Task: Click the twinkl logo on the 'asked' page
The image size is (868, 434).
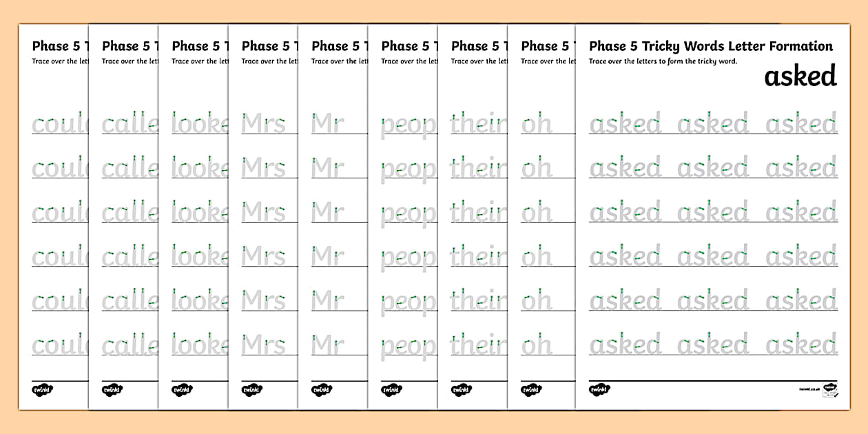Action: pos(599,390)
